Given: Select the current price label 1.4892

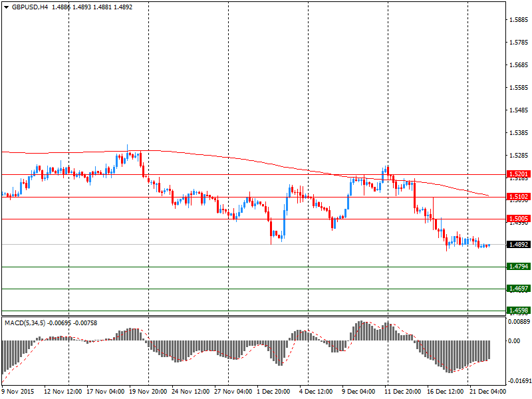Looking at the screenshot, I should point(519,245).
